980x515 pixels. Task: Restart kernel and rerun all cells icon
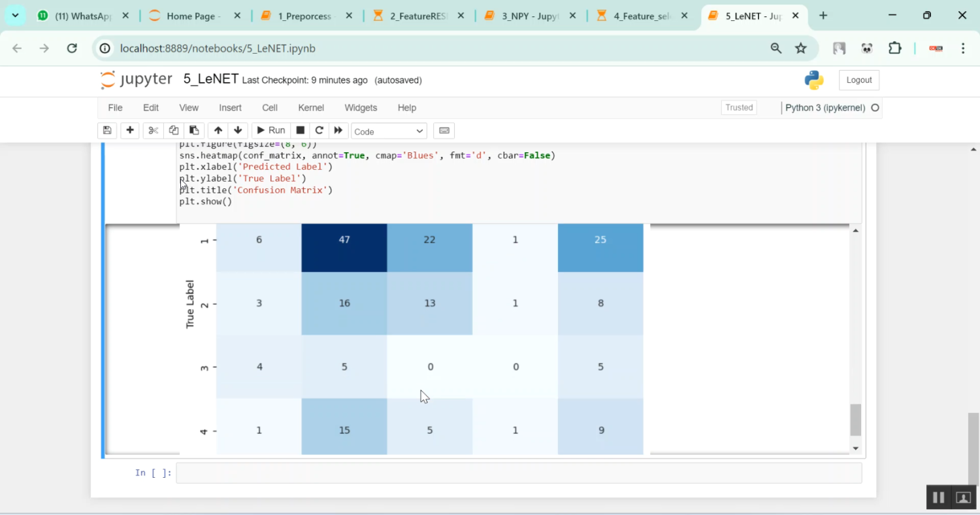pyautogui.click(x=338, y=131)
